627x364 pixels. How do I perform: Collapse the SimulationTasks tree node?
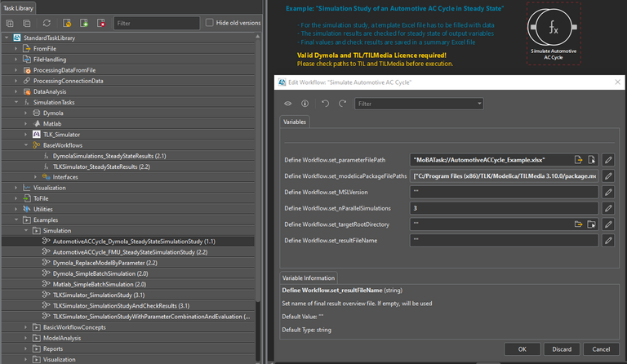(x=16, y=102)
